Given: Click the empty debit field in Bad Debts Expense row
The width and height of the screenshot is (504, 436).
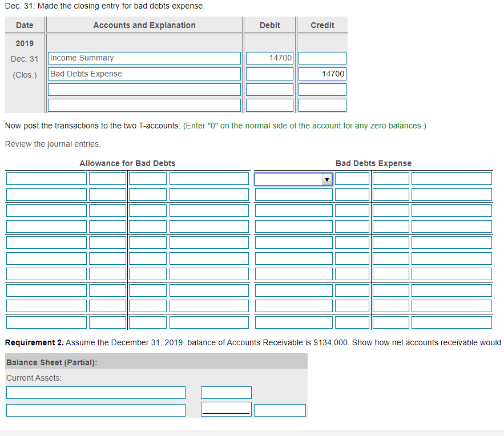Looking at the screenshot, I should point(269,74).
